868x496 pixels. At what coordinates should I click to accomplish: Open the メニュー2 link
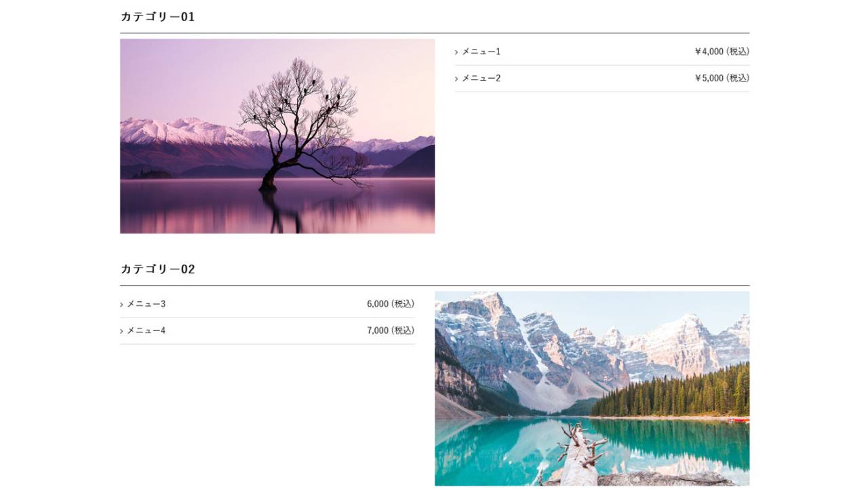point(481,78)
